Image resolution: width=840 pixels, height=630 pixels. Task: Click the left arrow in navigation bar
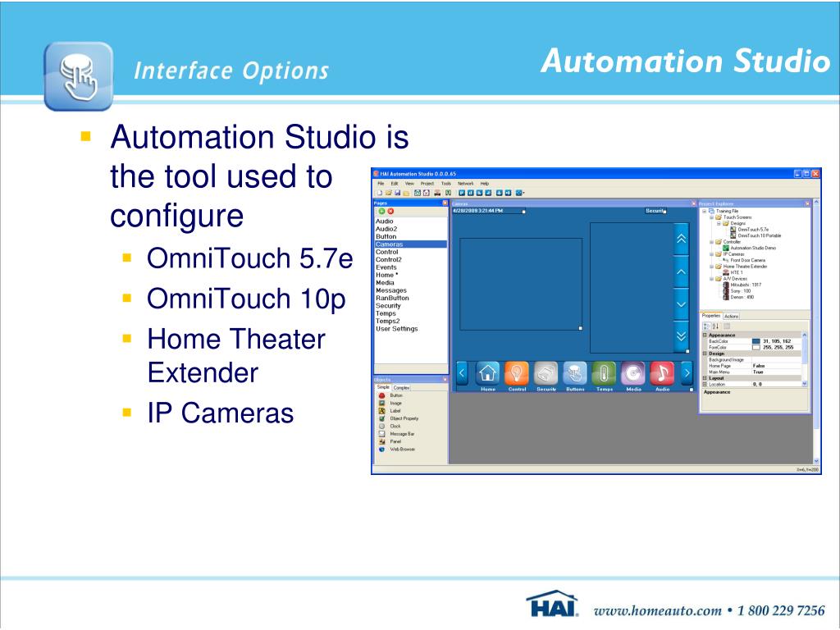[x=462, y=373]
